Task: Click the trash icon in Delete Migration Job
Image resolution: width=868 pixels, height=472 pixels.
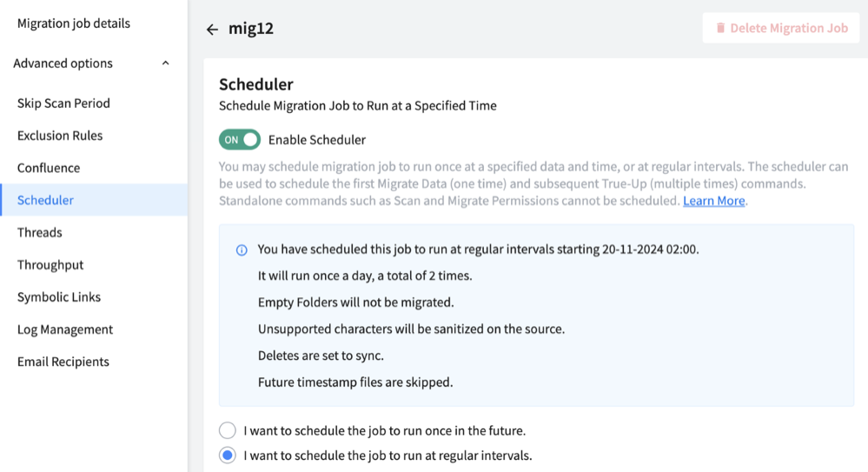Action: (x=720, y=28)
